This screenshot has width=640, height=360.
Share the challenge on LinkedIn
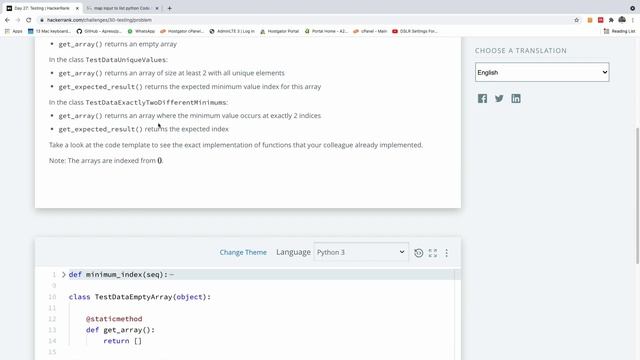[x=516, y=98]
